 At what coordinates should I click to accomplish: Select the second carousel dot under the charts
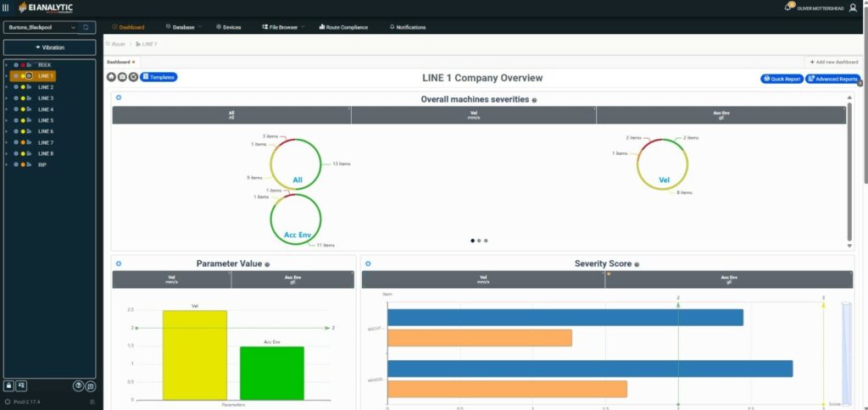pos(479,241)
